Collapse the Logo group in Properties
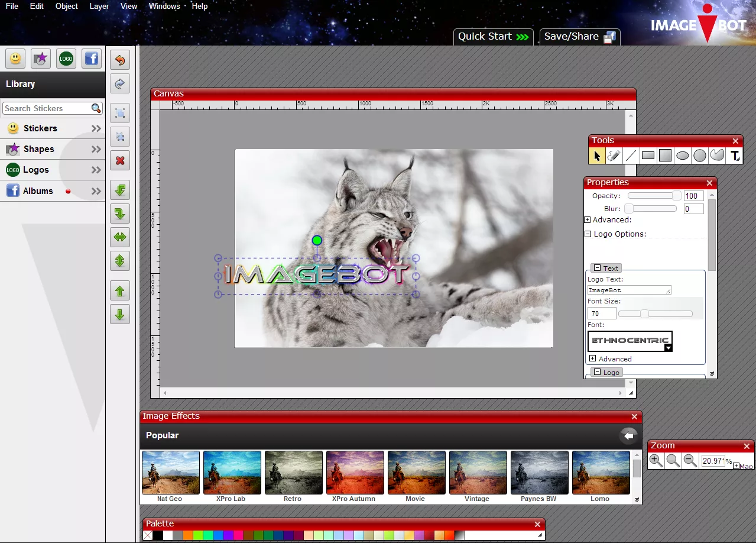The height and width of the screenshot is (543, 756). 598,373
